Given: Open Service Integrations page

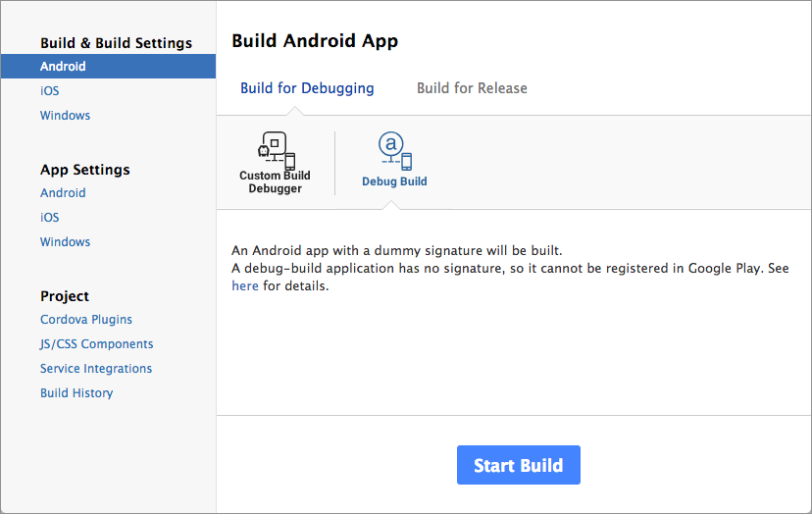Looking at the screenshot, I should coord(96,369).
